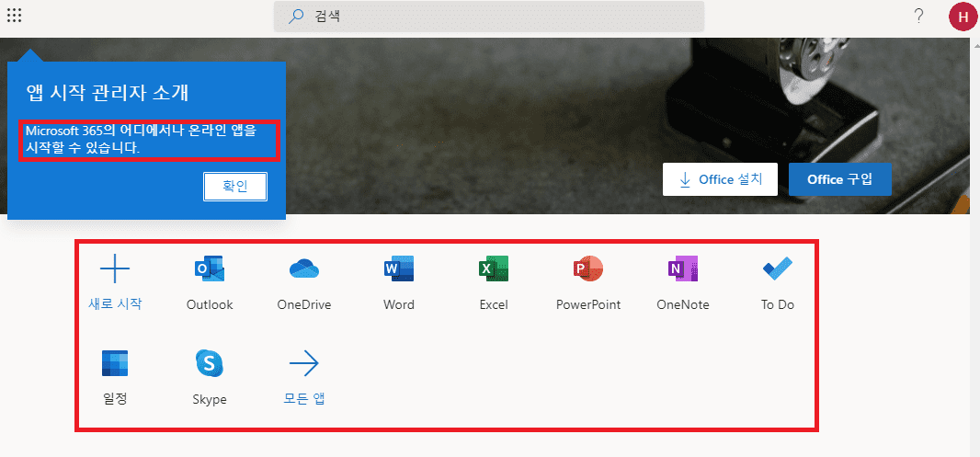Image resolution: width=980 pixels, height=457 pixels.
Task: Open the 일정 calendar icon
Action: tap(115, 363)
